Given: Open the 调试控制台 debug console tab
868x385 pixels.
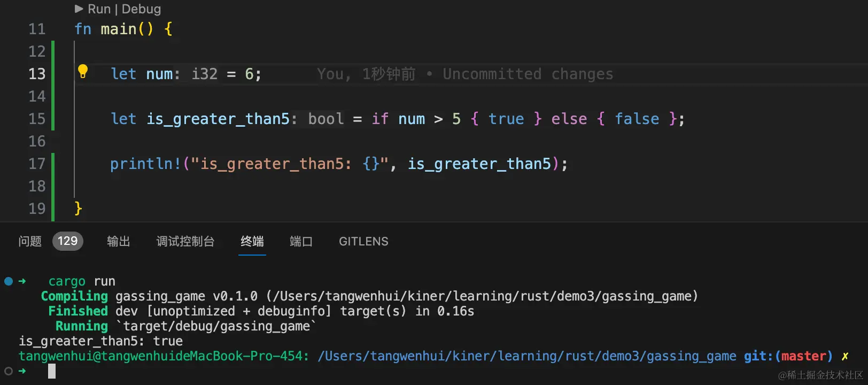Looking at the screenshot, I should point(185,241).
